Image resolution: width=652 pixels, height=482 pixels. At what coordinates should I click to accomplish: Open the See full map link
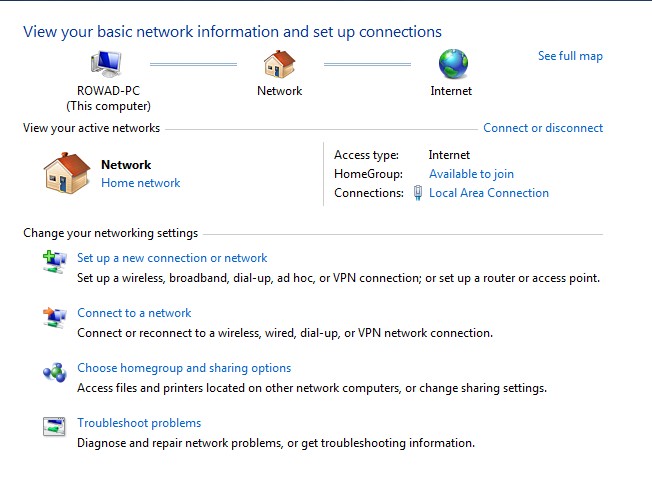click(x=570, y=56)
